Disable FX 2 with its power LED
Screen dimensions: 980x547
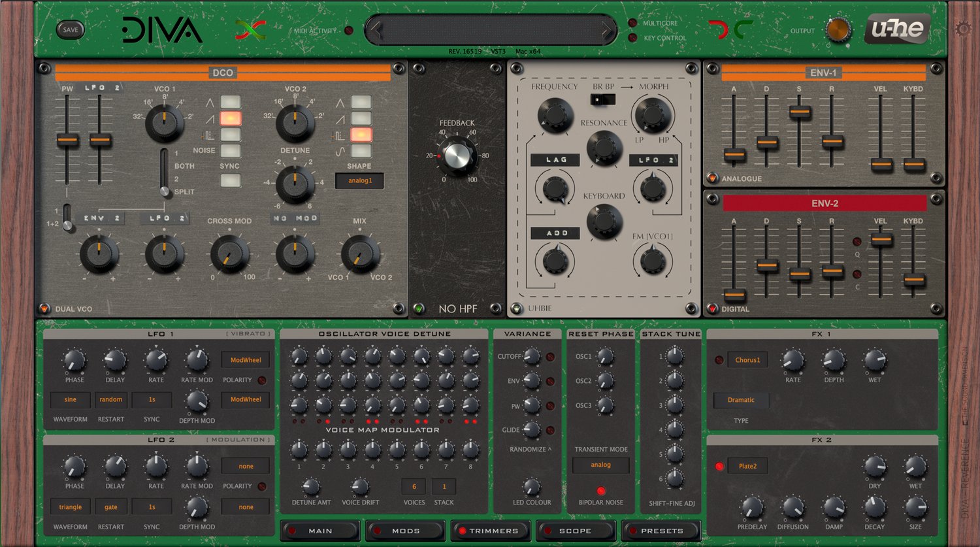pyautogui.click(x=719, y=467)
